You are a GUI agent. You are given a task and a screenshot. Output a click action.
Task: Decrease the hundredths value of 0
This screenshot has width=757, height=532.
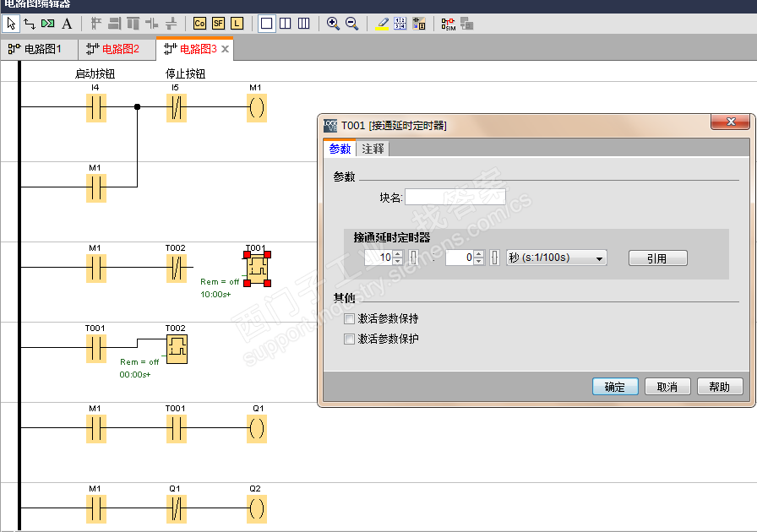(478, 262)
